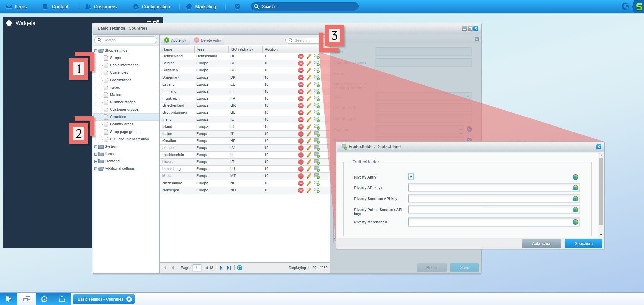Open the help question mark icon in top bar
This screenshot has height=305, width=644.
click(x=237, y=7)
